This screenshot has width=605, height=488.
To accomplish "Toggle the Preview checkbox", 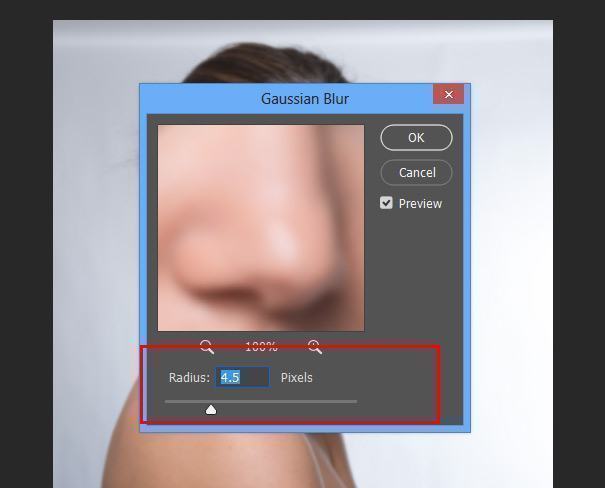I will [x=386, y=203].
